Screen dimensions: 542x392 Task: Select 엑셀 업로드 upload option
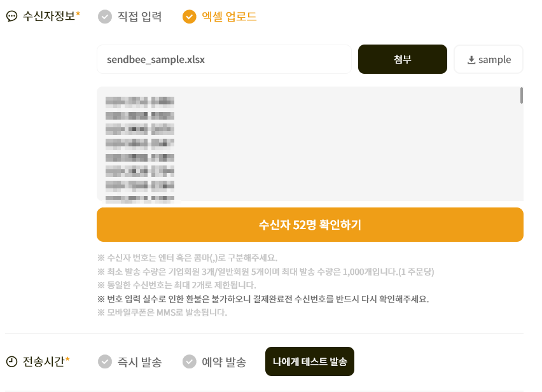229,18
